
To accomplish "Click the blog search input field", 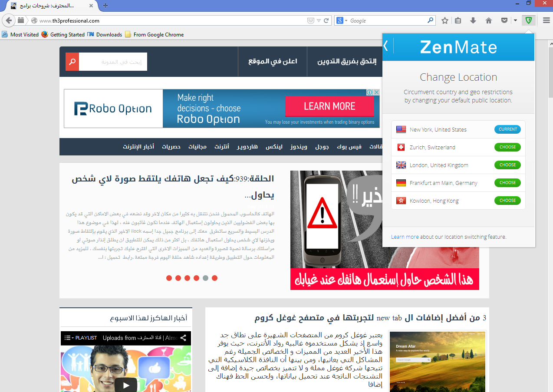I will (x=113, y=62).
